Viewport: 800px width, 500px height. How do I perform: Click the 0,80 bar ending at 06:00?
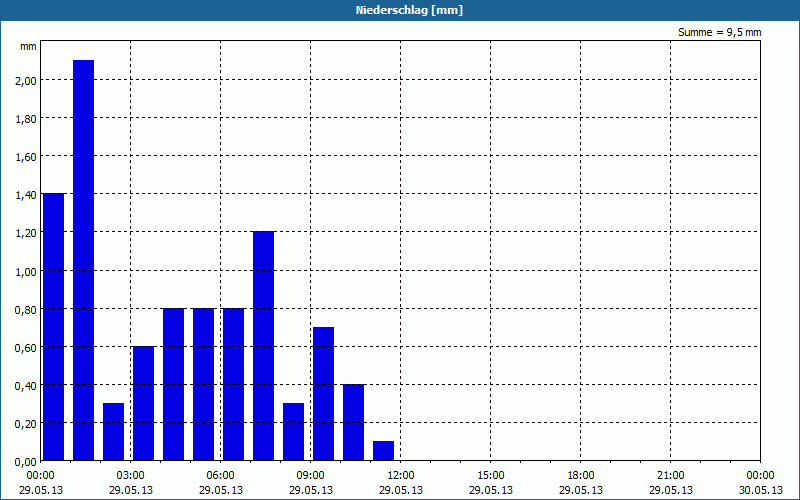(204, 385)
